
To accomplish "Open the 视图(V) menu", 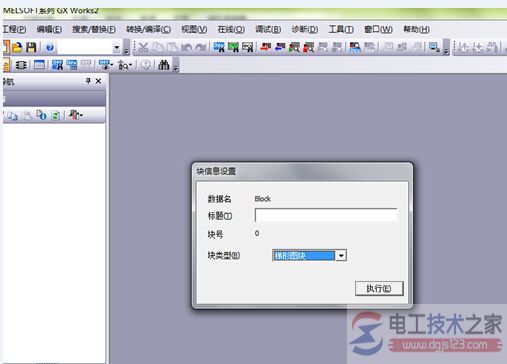I will coord(194,29).
